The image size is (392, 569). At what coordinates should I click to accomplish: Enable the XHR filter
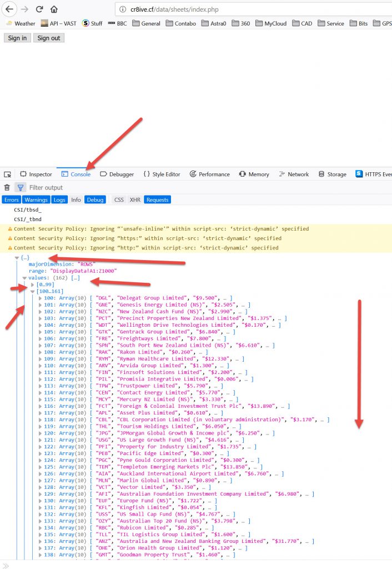pos(135,199)
